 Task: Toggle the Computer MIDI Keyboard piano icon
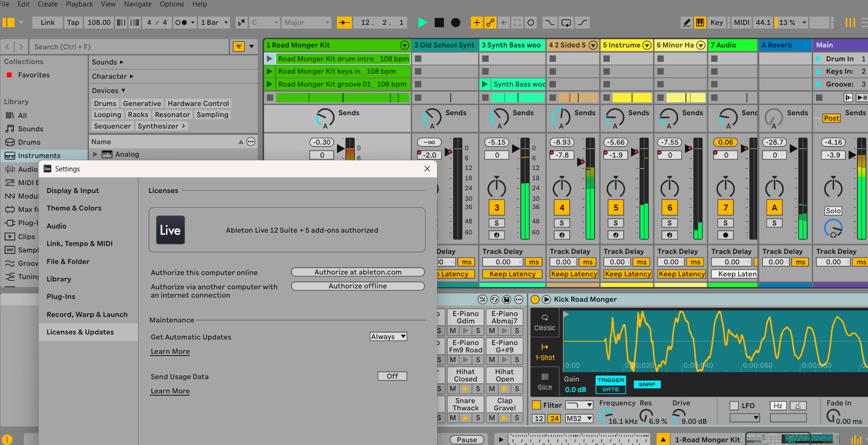coord(700,22)
